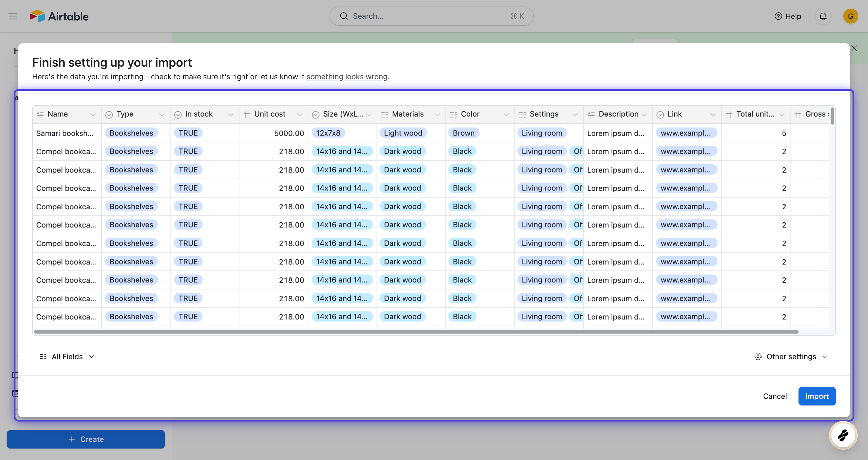The width and height of the screenshot is (868, 460).
Task: Click the Other settings gear icon
Action: (758, 357)
